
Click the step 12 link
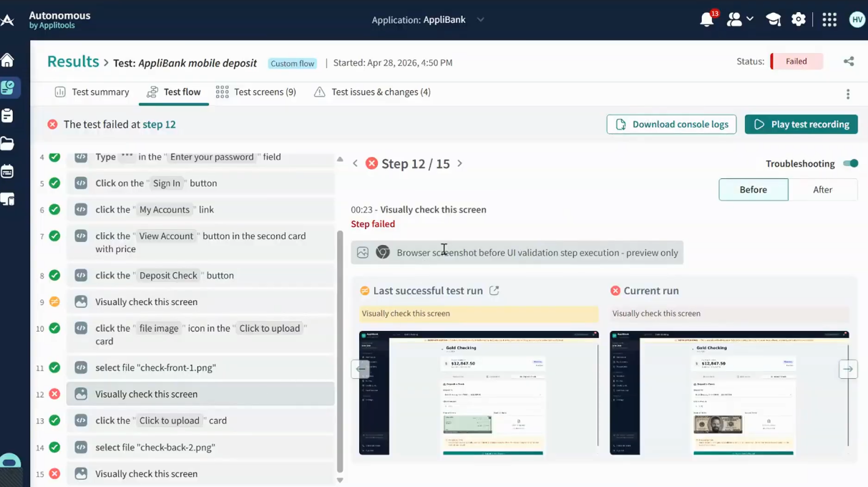pyautogui.click(x=159, y=124)
